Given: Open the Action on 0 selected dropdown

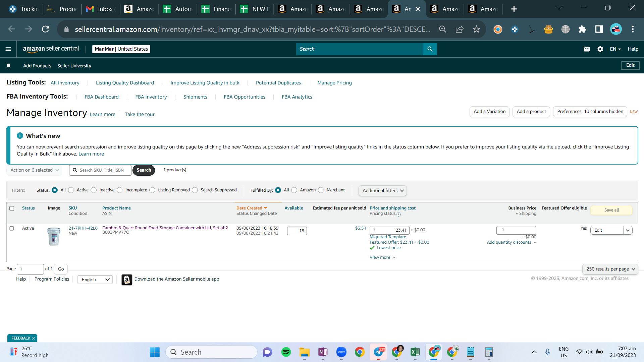Looking at the screenshot, I should click(x=34, y=170).
